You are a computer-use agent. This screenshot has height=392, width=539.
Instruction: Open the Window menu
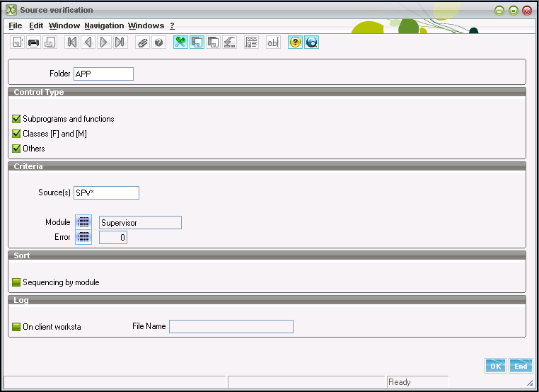click(64, 25)
